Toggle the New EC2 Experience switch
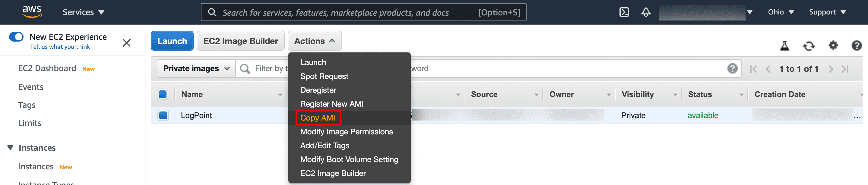This screenshot has height=185, width=868. pos(16,37)
